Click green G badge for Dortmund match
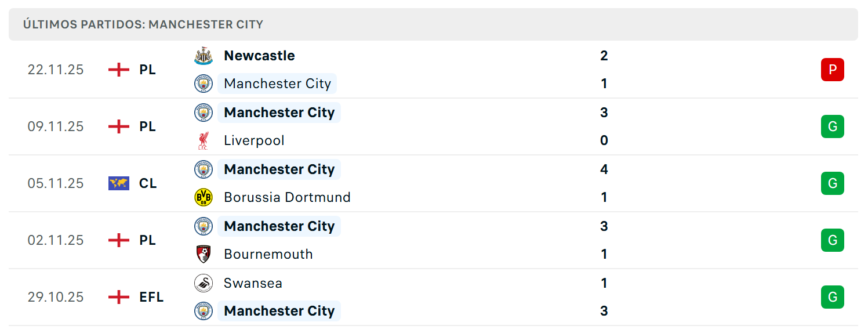 click(832, 183)
